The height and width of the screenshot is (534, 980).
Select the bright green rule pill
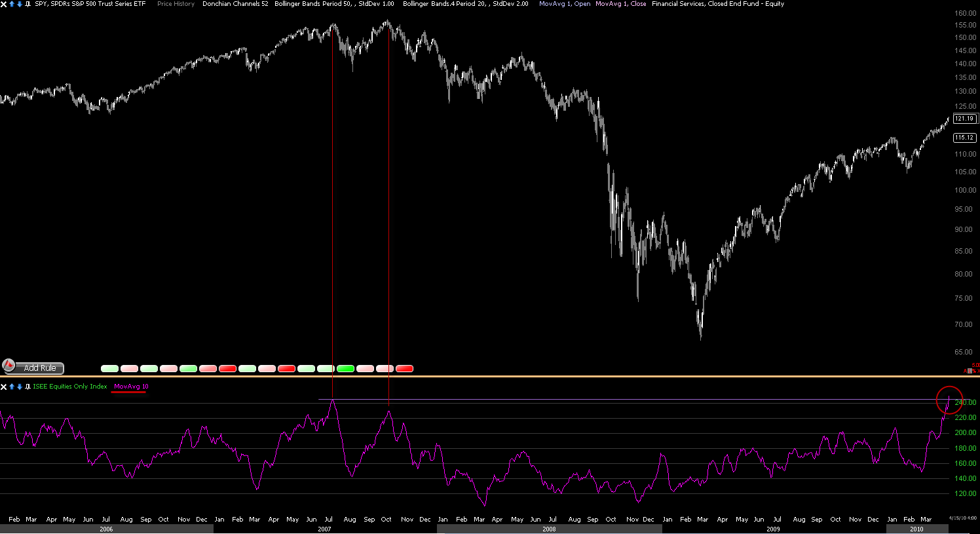click(346, 369)
